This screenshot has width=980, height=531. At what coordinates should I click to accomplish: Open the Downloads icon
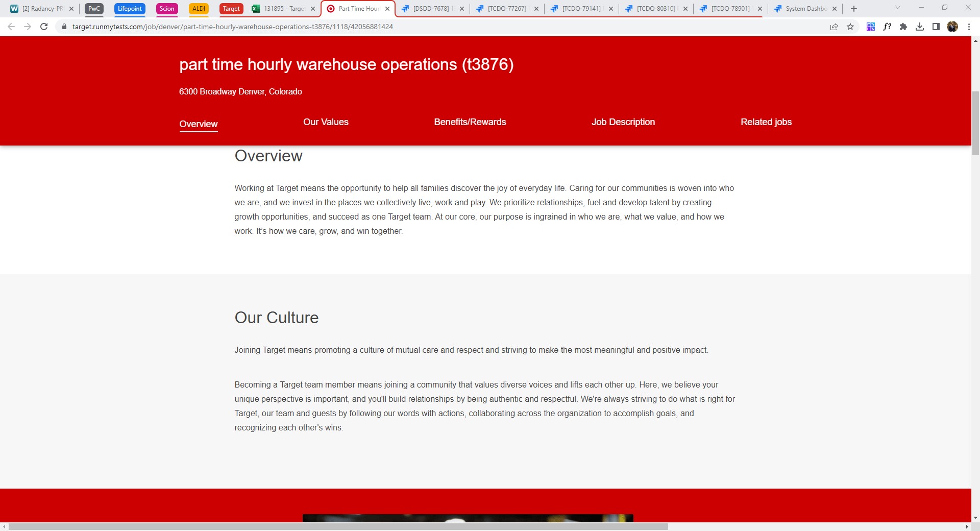(x=920, y=27)
